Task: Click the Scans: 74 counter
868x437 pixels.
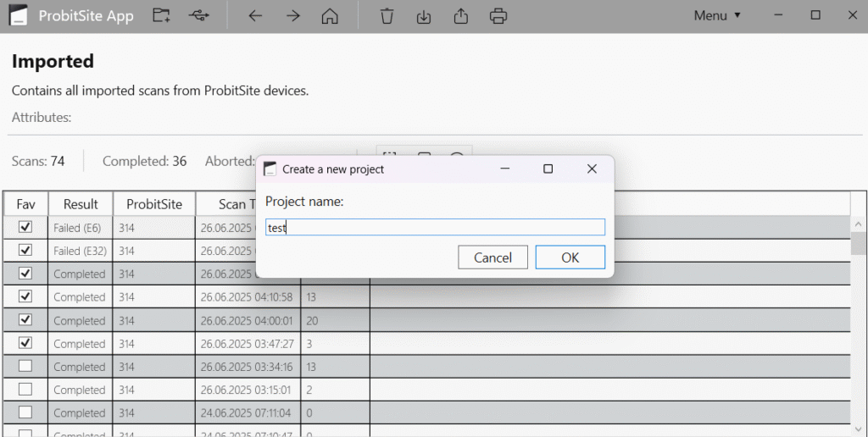Action: click(38, 162)
